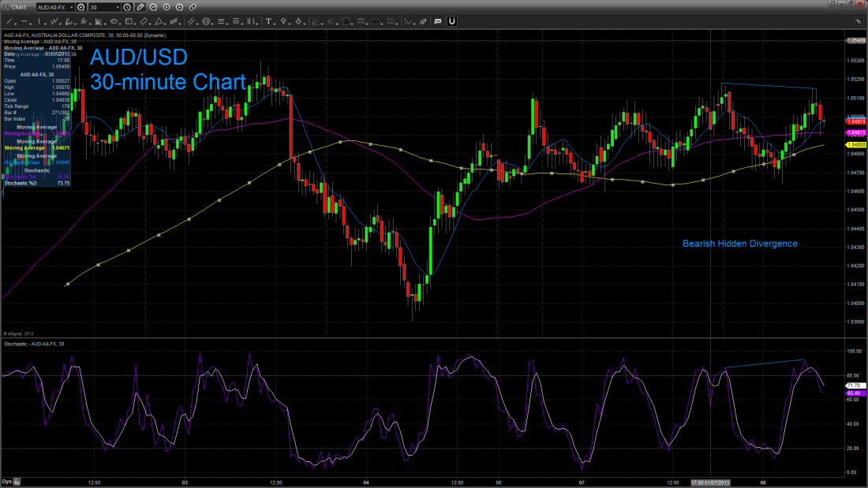Insert an up arrow marker
The image size is (868, 488).
coord(282,20)
